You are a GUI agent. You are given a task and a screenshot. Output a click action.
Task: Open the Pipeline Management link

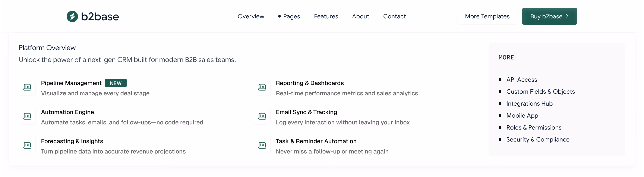point(71,83)
